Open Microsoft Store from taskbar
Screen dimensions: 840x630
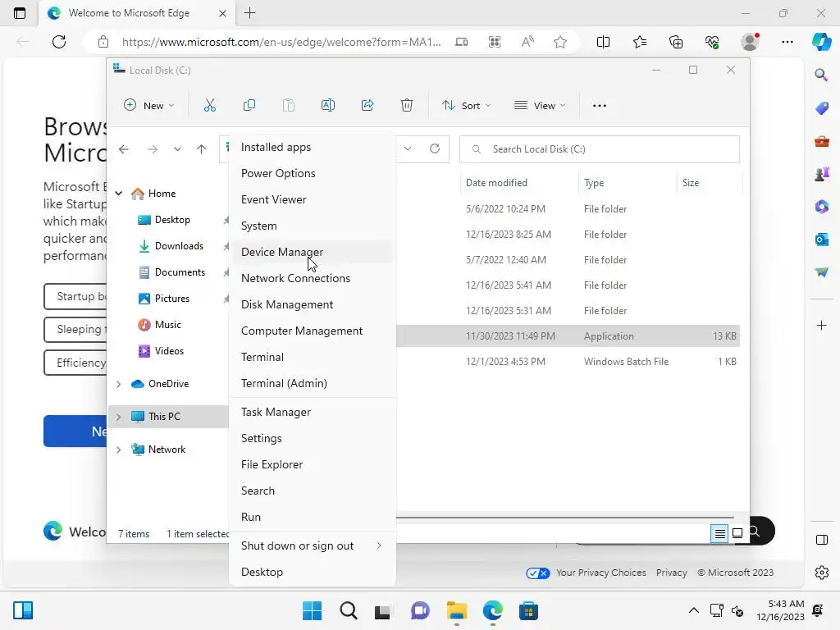click(x=528, y=610)
